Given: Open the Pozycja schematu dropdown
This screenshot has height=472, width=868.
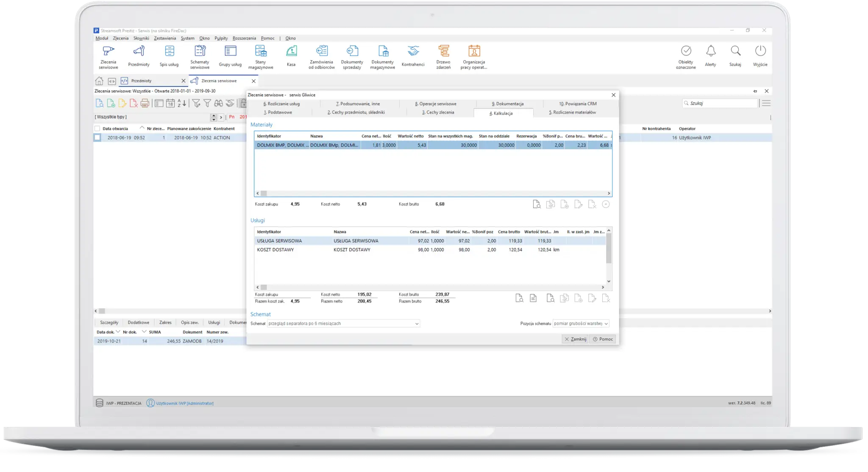Looking at the screenshot, I should 606,324.
